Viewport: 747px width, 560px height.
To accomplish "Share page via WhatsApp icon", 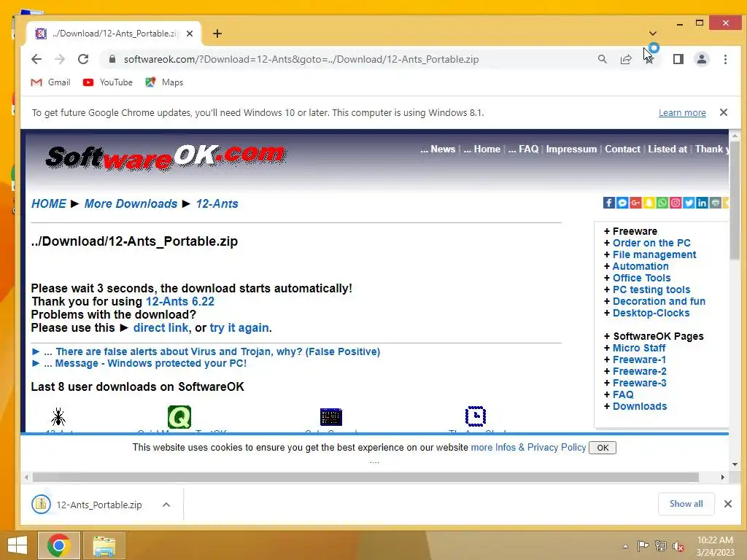I will [662, 203].
